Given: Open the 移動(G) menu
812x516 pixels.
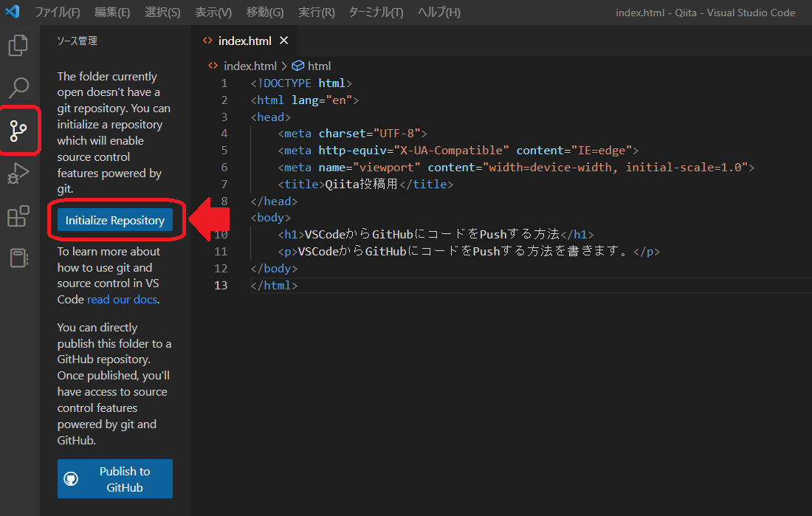Looking at the screenshot, I should [265, 12].
